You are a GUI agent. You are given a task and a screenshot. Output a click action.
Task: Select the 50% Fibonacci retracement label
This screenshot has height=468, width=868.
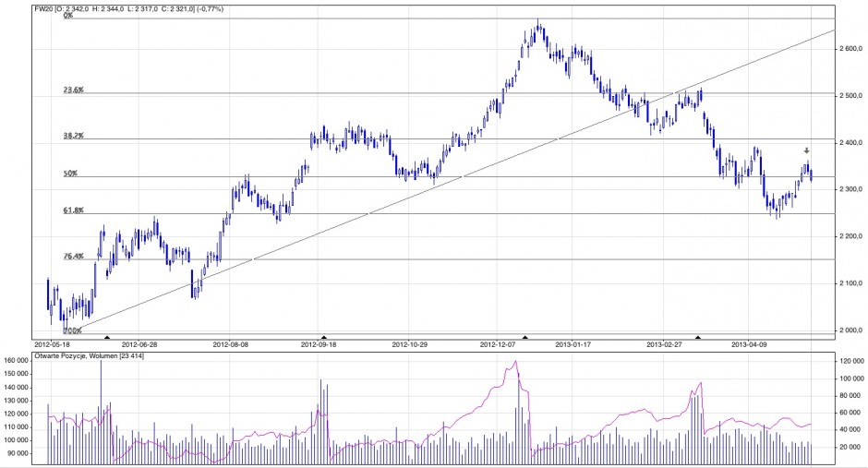69,174
